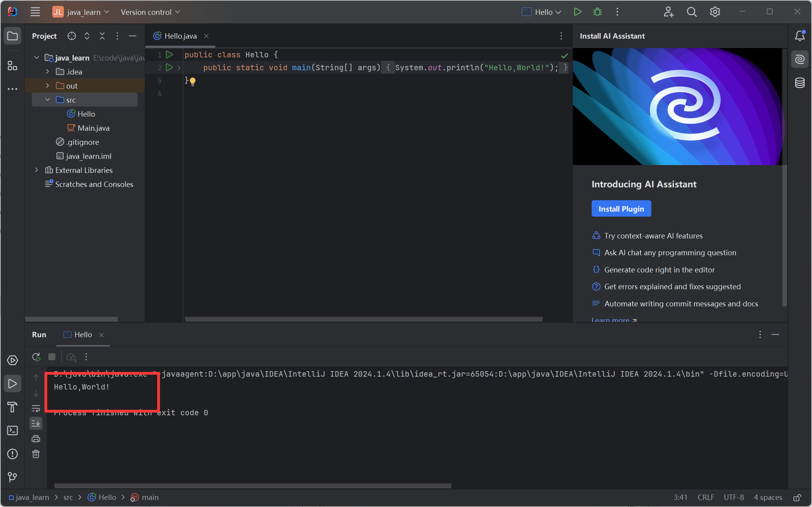Click the Run button to execute Hello
The image size is (812, 507).
(578, 12)
